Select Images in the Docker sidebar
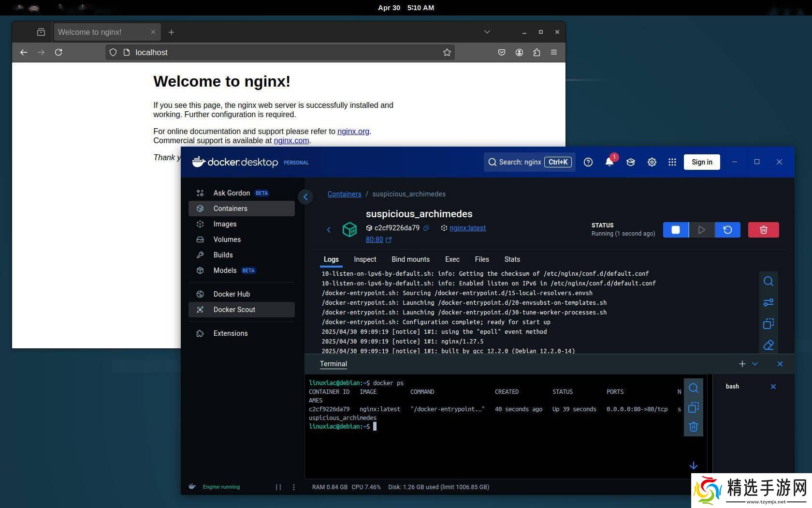 225,224
